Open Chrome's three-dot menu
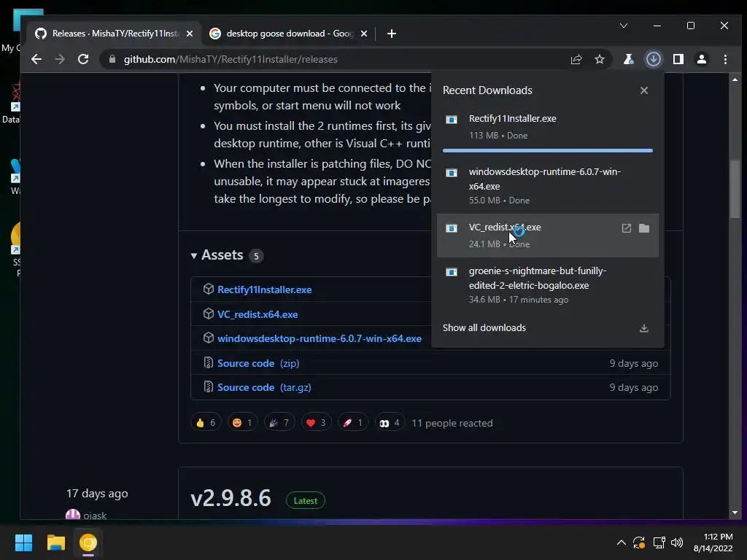The image size is (747, 560). tap(725, 59)
